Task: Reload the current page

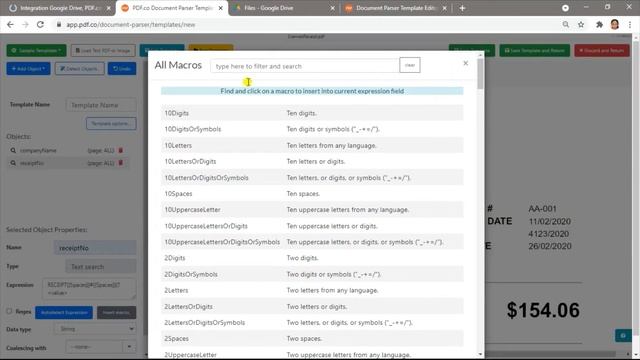Action: (40, 24)
